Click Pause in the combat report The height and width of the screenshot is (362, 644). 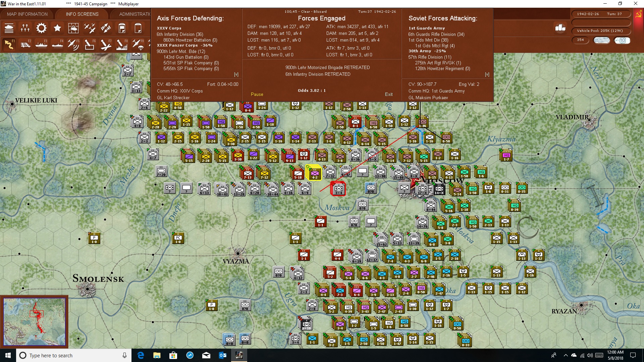257,95
